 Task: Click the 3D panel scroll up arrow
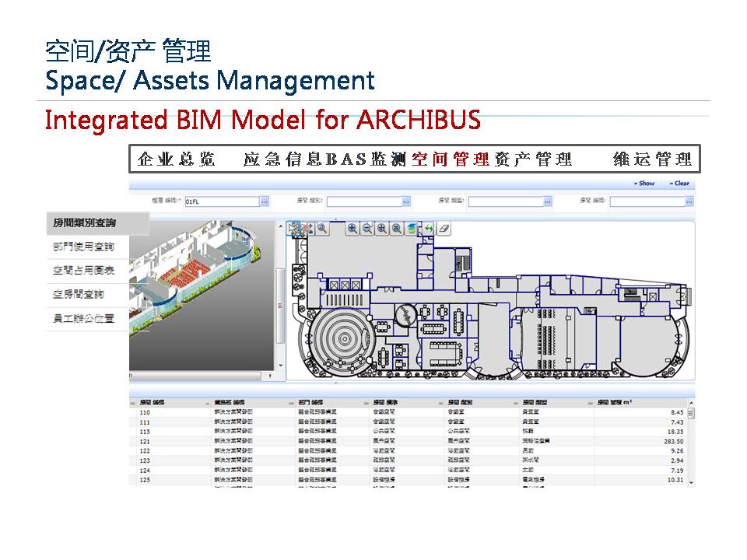(281, 226)
